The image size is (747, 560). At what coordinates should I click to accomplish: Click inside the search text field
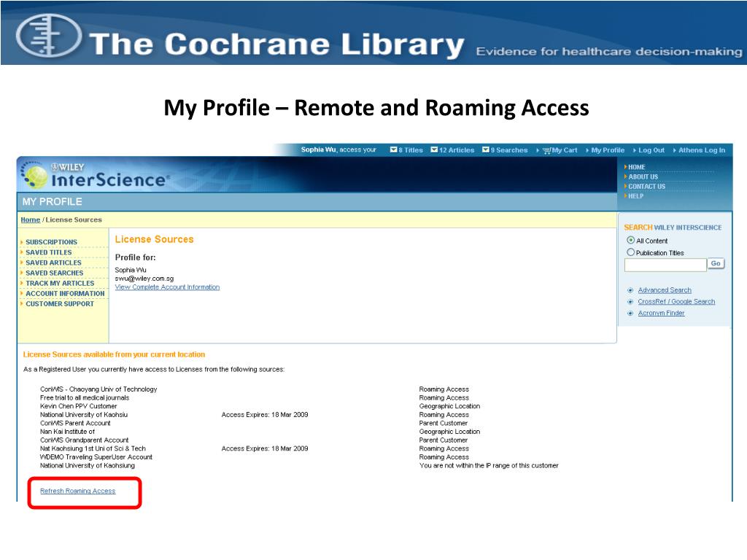665,264
